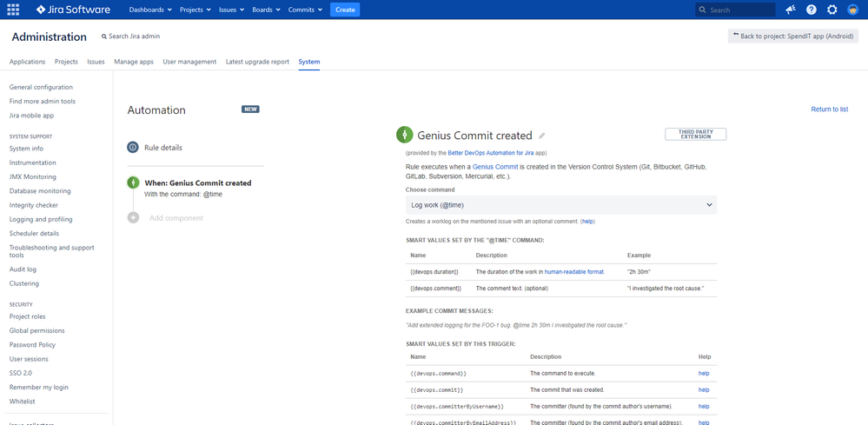Viewport: 868px width, 425px height.
Task: Open Audit log in sidebar
Action: click(23, 269)
